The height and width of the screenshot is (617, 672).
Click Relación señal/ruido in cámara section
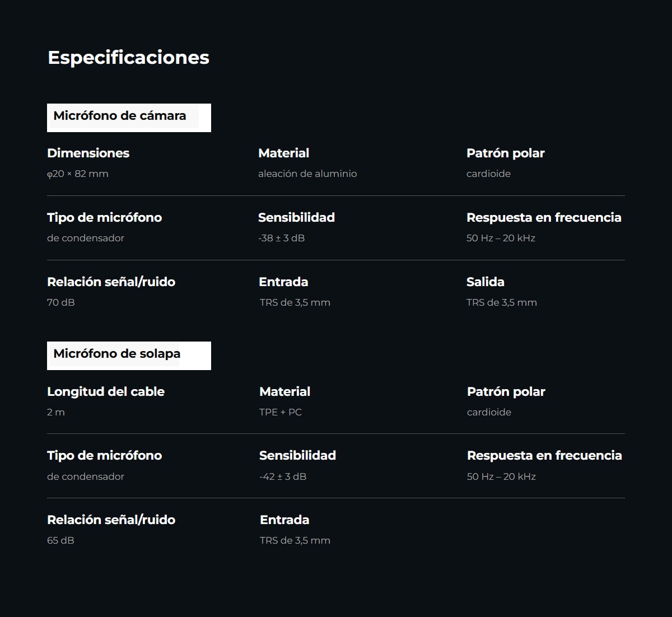coord(111,282)
